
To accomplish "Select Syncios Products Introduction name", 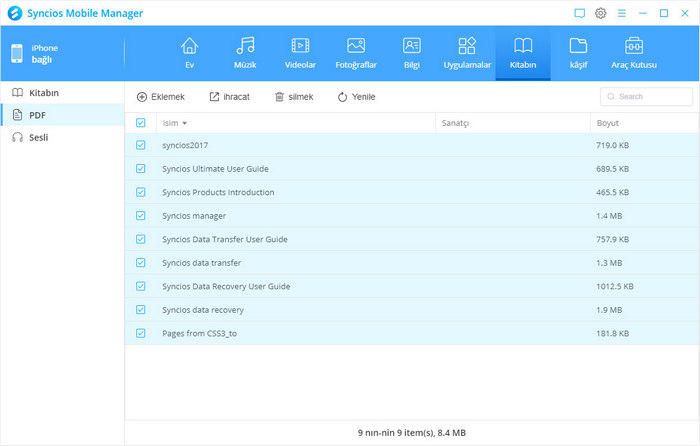I will [218, 192].
